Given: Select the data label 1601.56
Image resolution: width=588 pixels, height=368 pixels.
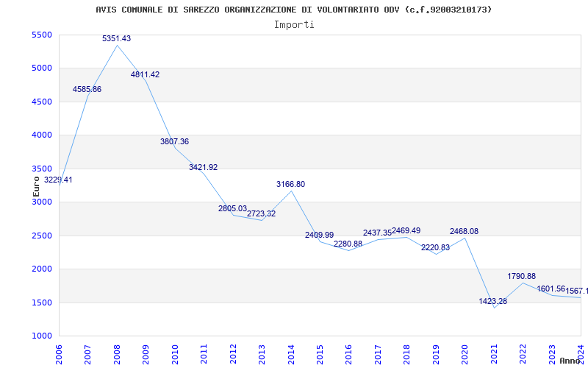Looking at the screenshot, I should point(551,289).
